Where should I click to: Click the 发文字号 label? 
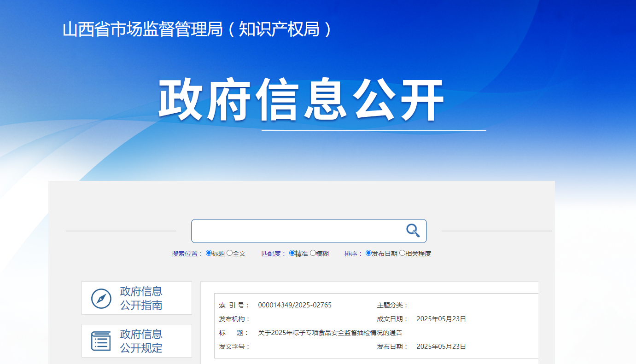pos(234,347)
